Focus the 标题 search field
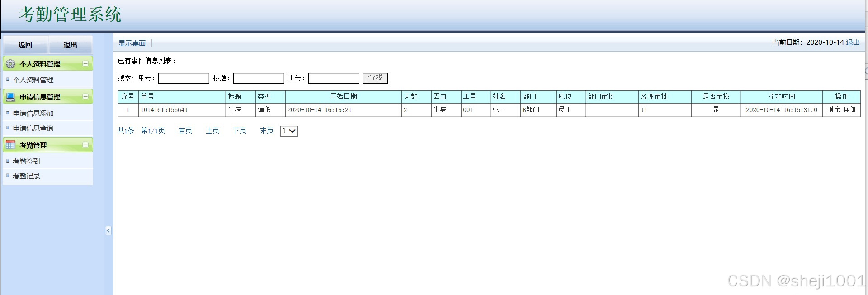 pos(259,78)
